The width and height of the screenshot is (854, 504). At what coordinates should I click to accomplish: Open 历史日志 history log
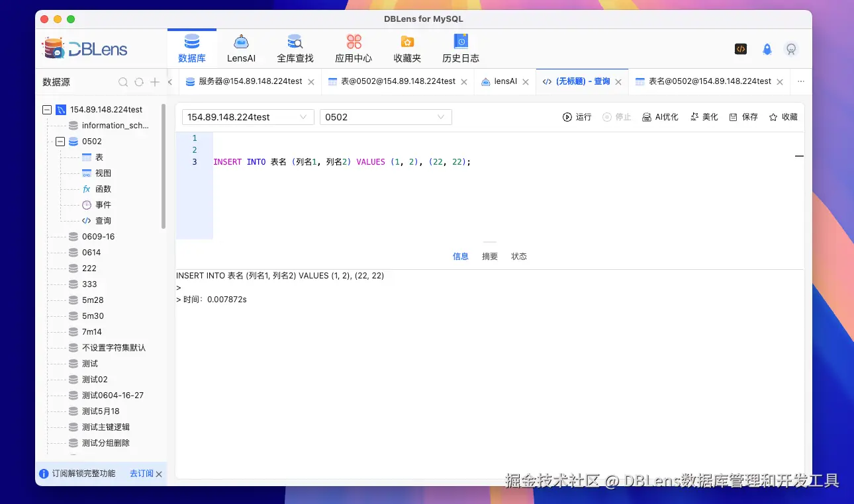461,48
